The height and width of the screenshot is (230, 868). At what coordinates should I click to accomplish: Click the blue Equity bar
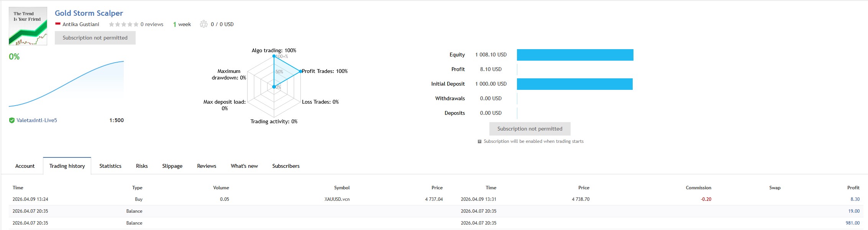coord(575,55)
